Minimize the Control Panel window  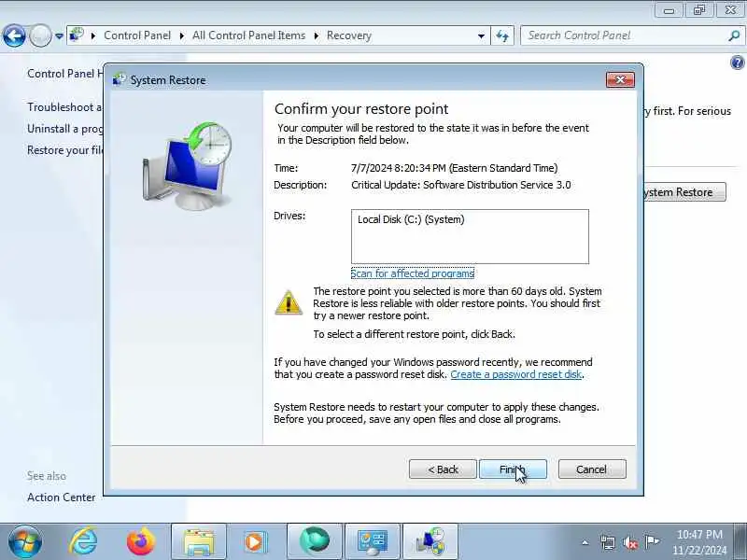(669, 9)
